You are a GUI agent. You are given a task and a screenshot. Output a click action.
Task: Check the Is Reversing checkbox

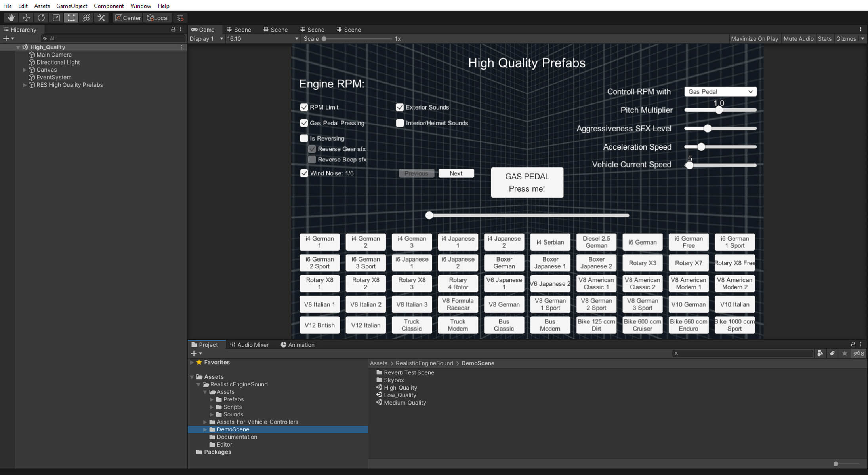tap(304, 138)
